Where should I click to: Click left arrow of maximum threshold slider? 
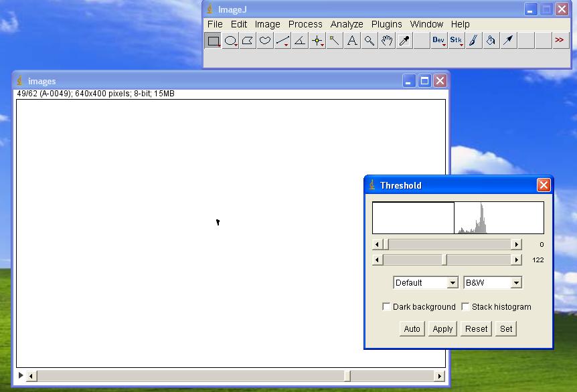(x=377, y=260)
